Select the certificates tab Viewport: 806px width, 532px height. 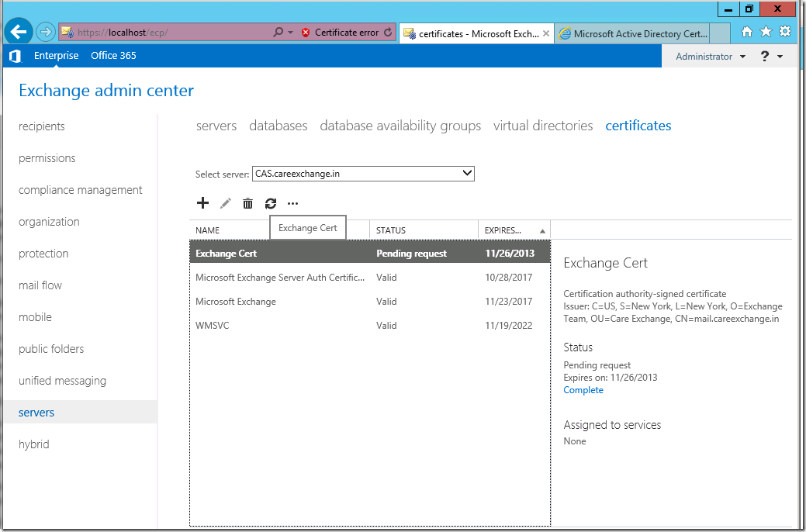(638, 126)
